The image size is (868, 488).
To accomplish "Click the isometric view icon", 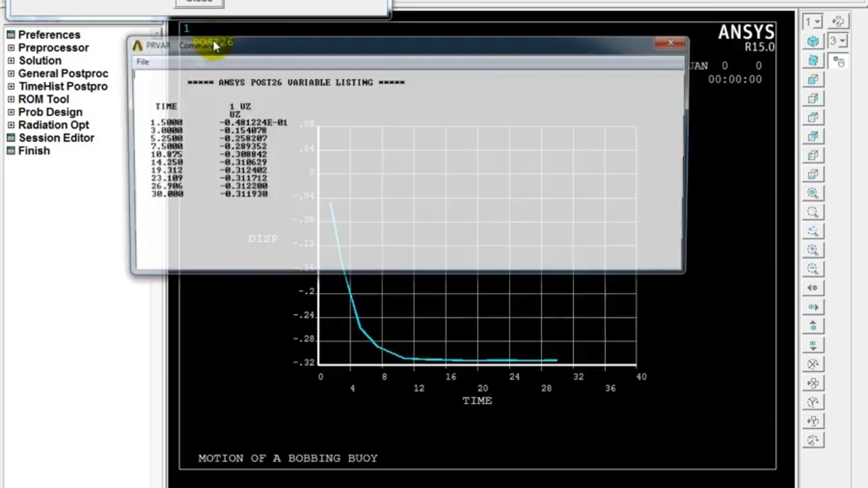I will 813,41.
